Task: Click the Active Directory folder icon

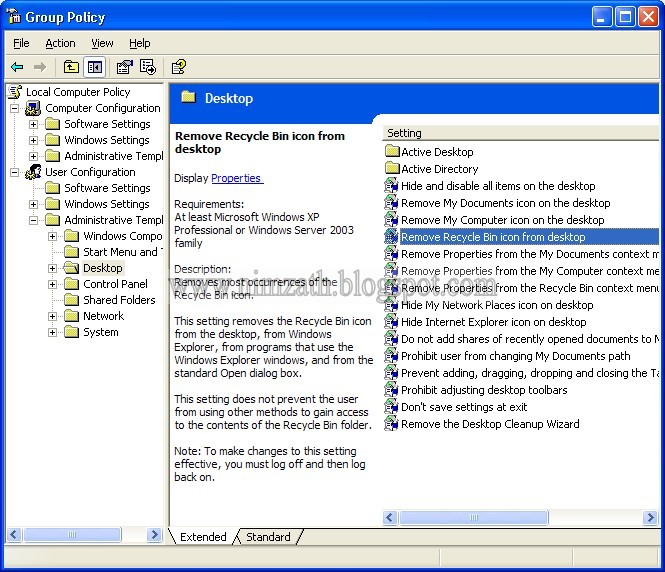Action: [392, 168]
